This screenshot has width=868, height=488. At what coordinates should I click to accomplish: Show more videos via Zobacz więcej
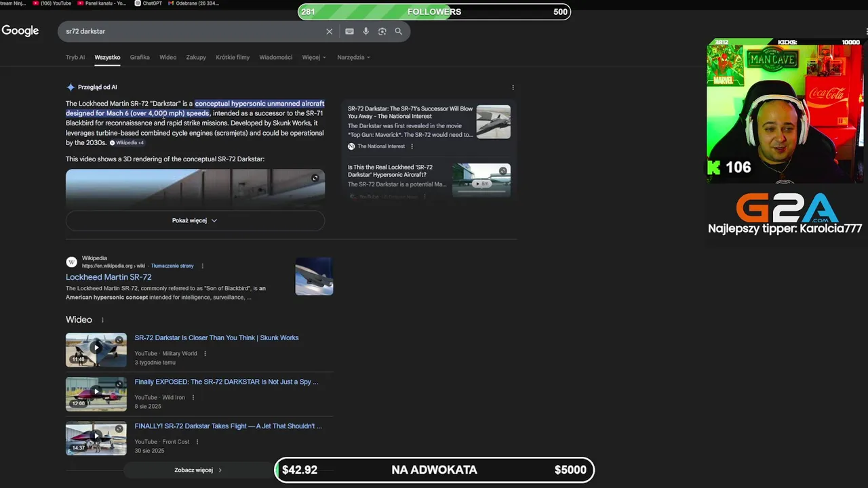(198, 470)
